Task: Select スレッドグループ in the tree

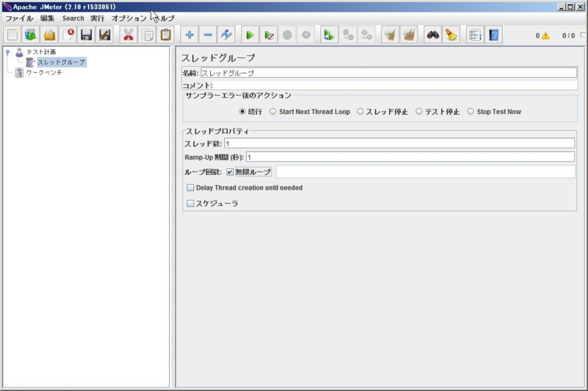Action: coord(61,62)
